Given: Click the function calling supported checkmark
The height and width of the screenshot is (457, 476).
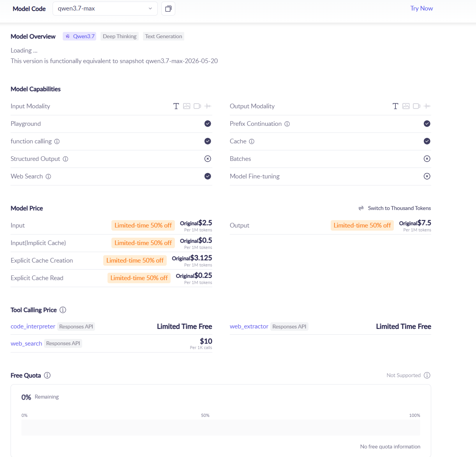Looking at the screenshot, I should point(208,141).
